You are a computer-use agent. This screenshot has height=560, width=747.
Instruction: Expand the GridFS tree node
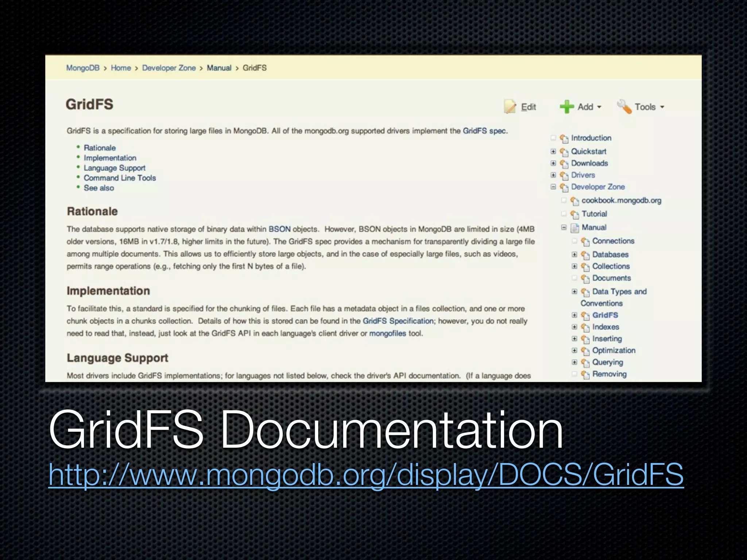(574, 315)
